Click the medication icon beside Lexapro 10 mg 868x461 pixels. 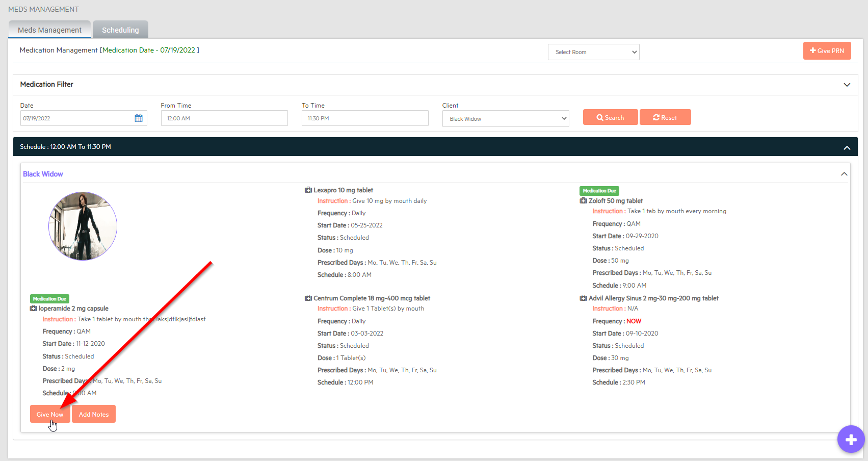coord(308,190)
